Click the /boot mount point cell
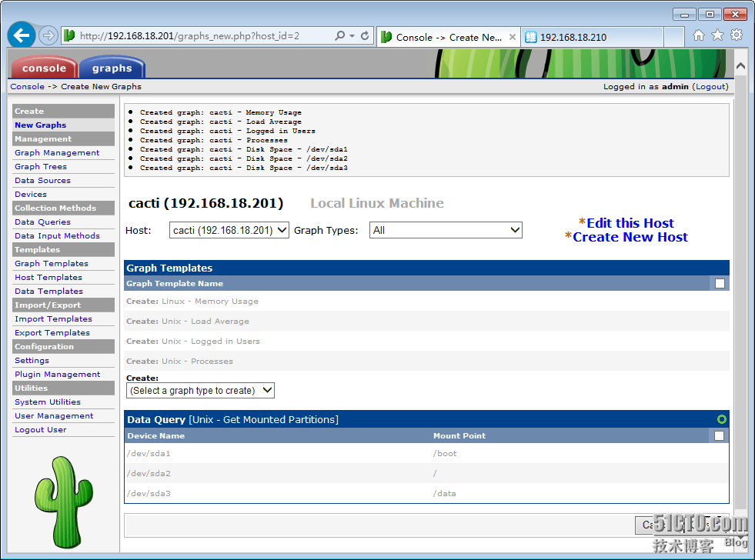This screenshot has height=560, width=755. (445, 454)
